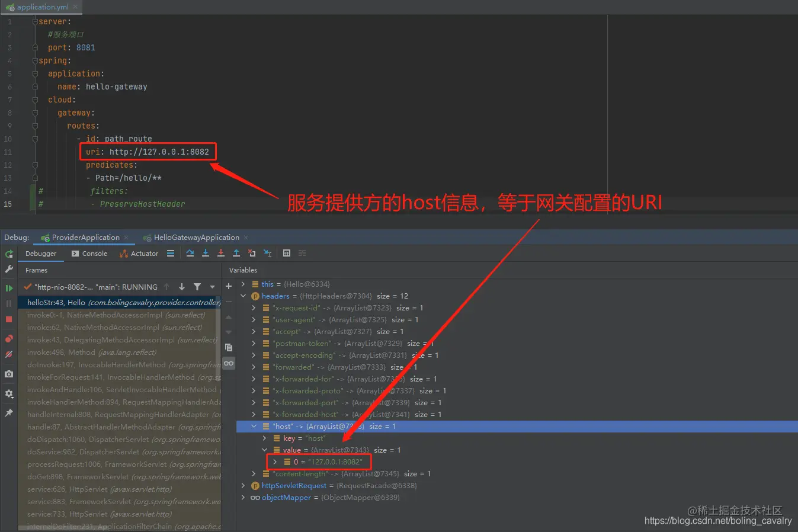The image size is (798, 532).
Task: Expand the objectMapper variable
Action: [243, 498]
